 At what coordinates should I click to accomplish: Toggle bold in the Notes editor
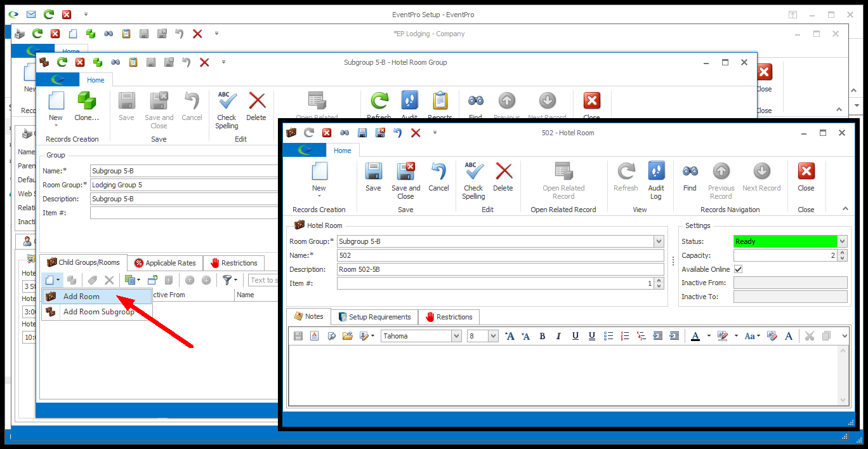click(542, 336)
